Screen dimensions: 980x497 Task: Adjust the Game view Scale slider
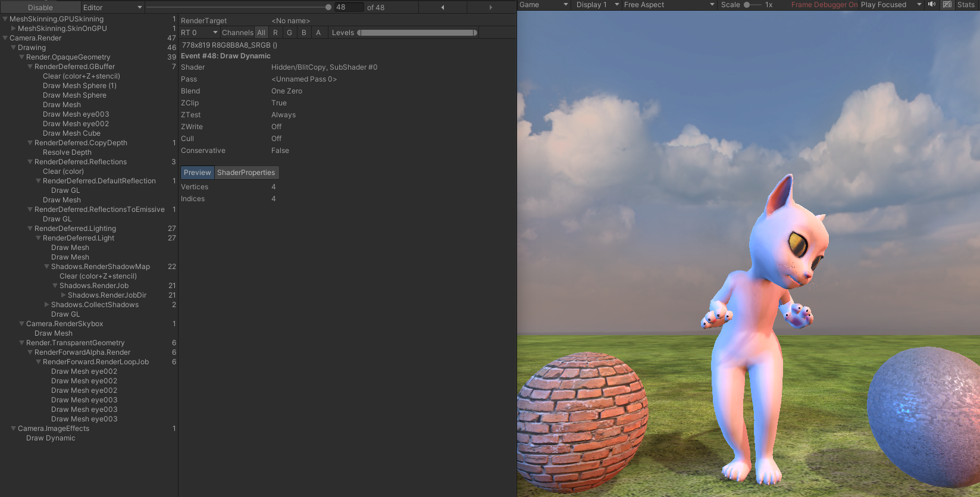click(752, 5)
